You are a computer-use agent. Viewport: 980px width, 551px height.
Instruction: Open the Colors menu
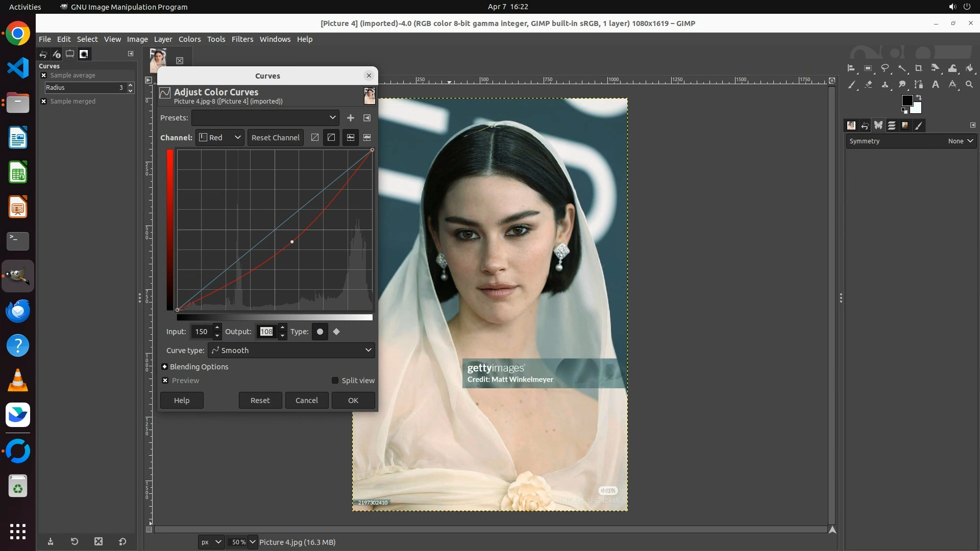click(x=189, y=39)
